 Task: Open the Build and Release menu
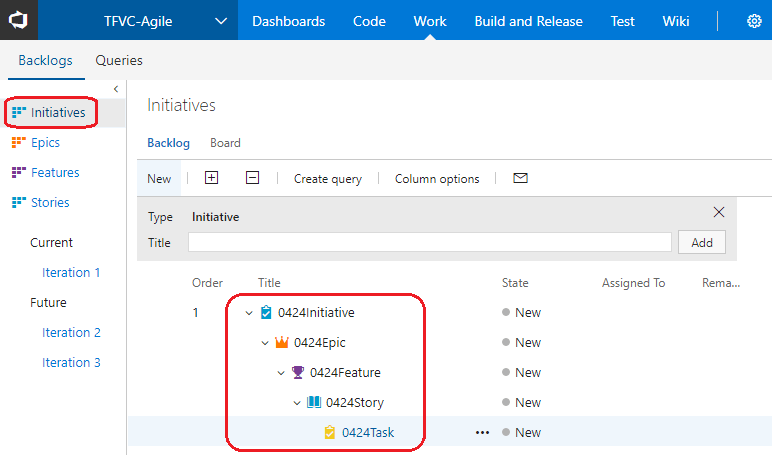[530, 21]
